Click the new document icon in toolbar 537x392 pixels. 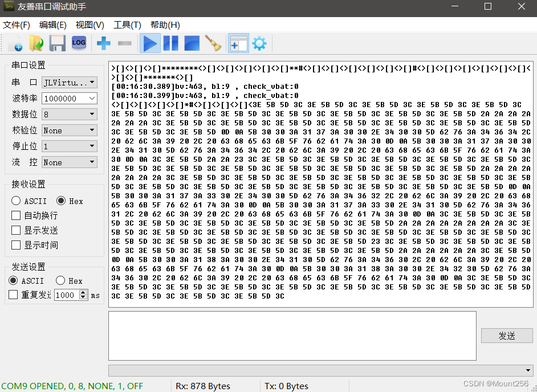click(x=15, y=43)
